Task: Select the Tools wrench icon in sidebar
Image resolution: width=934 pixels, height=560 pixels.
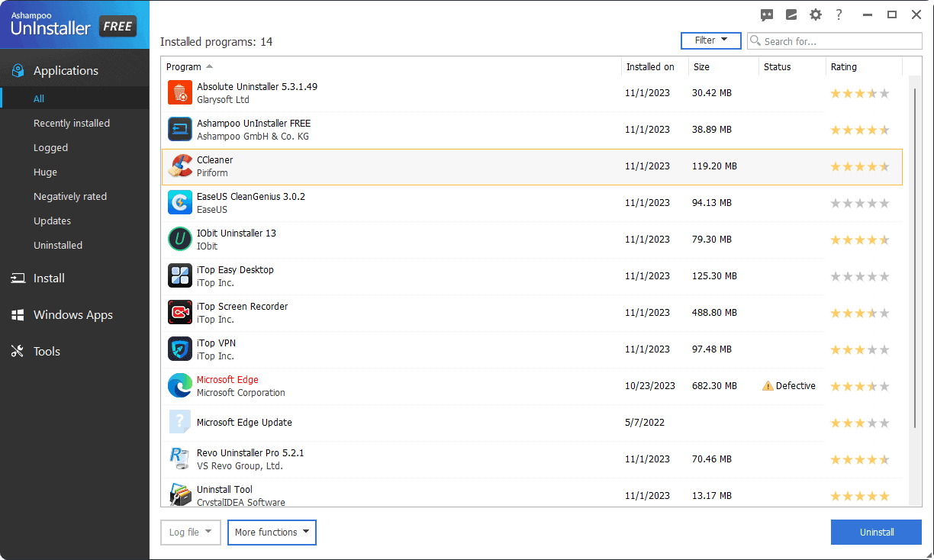Action: click(x=17, y=351)
